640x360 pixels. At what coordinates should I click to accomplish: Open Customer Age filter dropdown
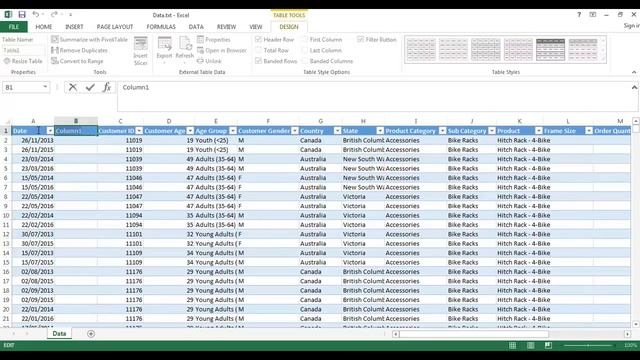[x=190, y=131]
